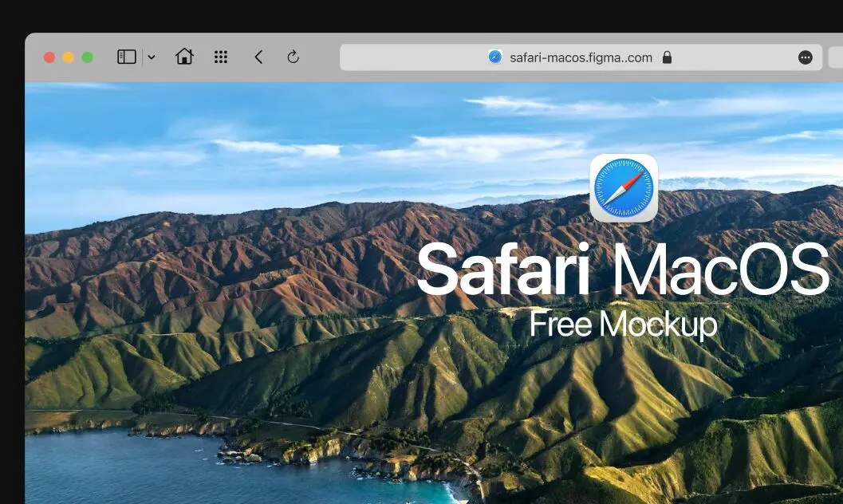Close the window with red button
Viewport: 843px width, 504px height.
(x=49, y=57)
